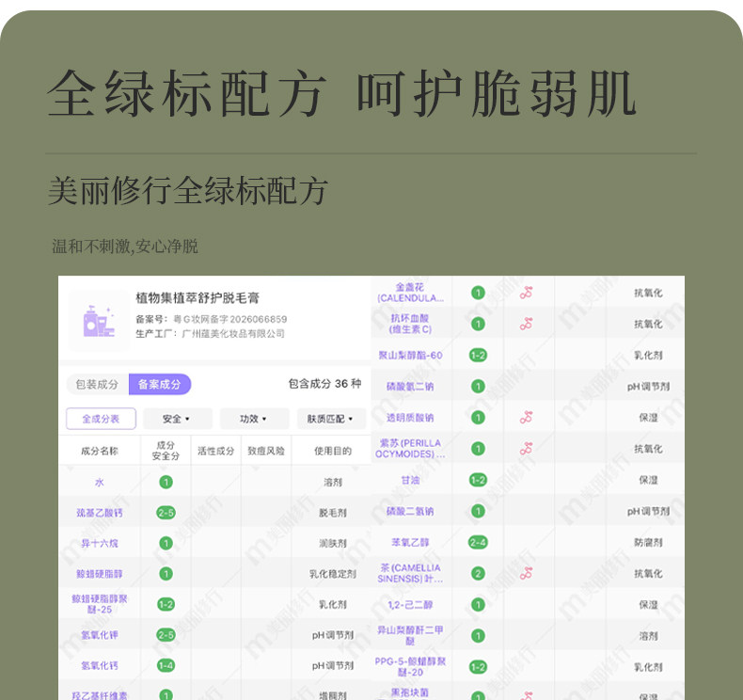Select the 备案成分 tab
The height and width of the screenshot is (700, 743).
160,385
